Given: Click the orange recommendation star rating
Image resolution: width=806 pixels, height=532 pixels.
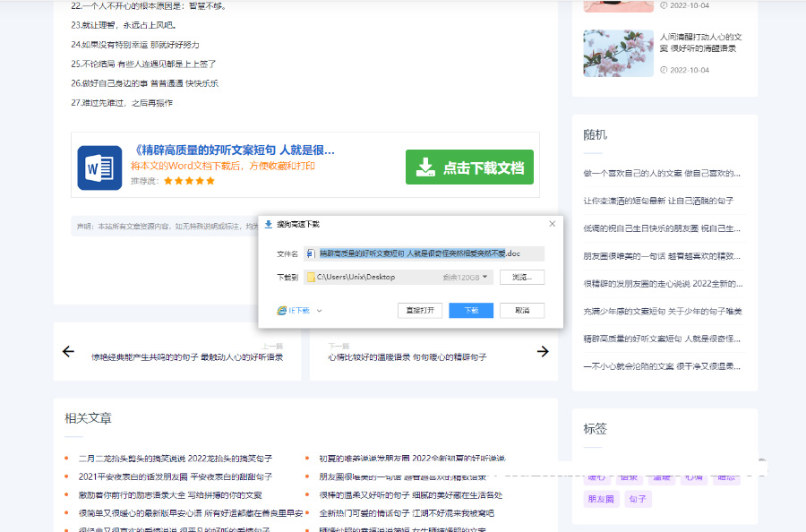Looking at the screenshot, I should pos(189,180).
